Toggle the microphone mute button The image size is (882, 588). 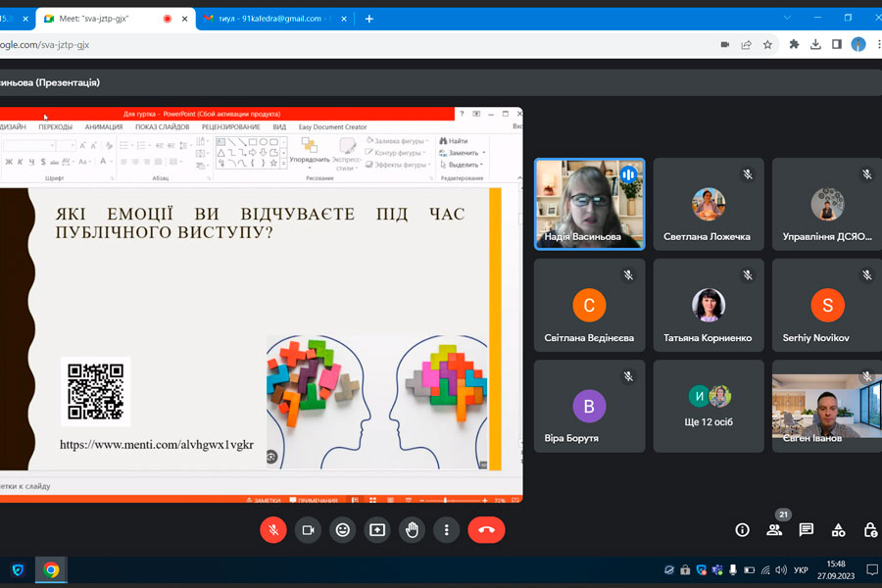(x=273, y=529)
